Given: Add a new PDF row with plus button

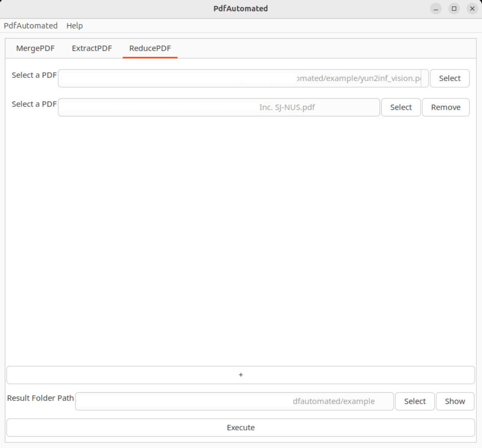Looking at the screenshot, I should 241,375.
